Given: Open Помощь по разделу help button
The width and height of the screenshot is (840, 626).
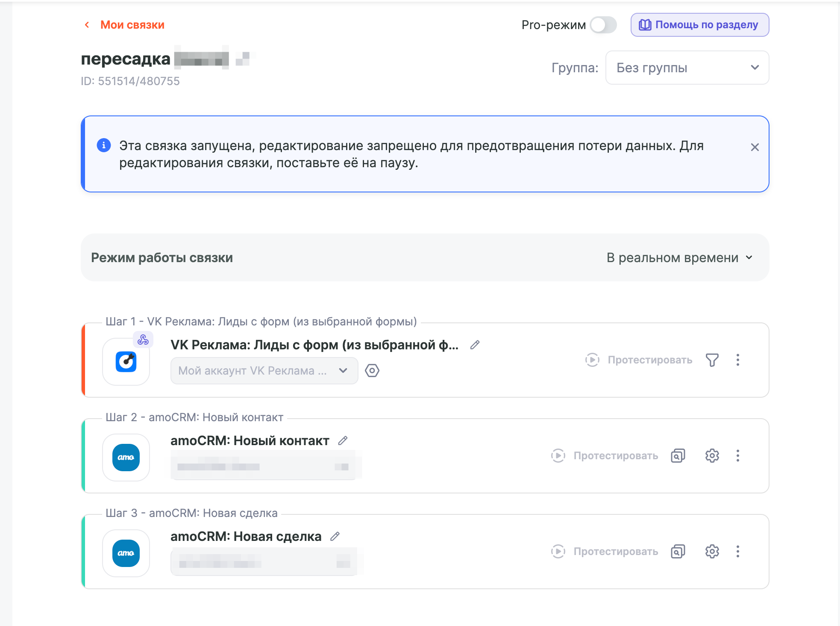Looking at the screenshot, I should [700, 25].
